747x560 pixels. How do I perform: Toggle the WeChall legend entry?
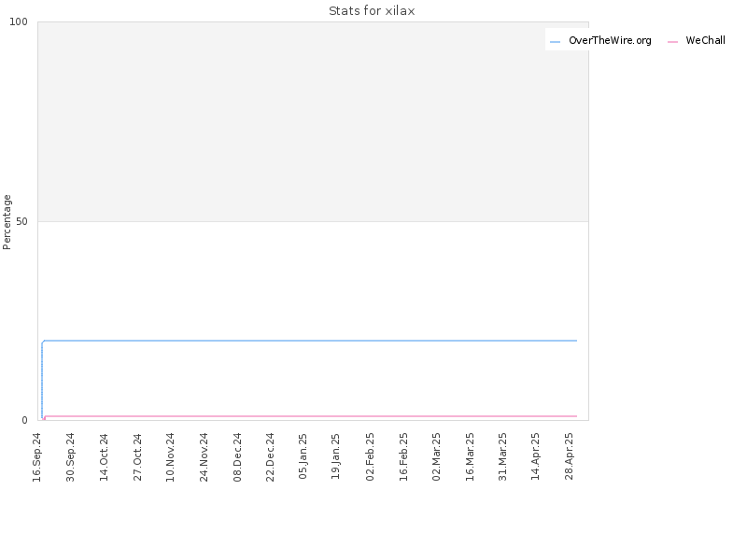pyautogui.click(x=697, y=40)
